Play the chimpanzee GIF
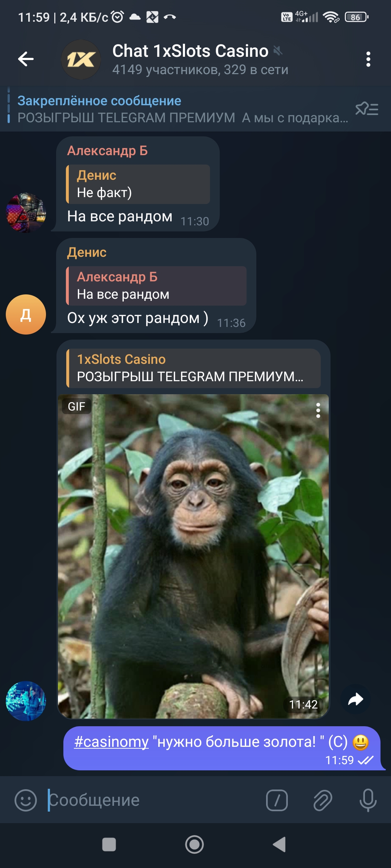The width and height of the screenshot is (391, 868). coord(193,556)
